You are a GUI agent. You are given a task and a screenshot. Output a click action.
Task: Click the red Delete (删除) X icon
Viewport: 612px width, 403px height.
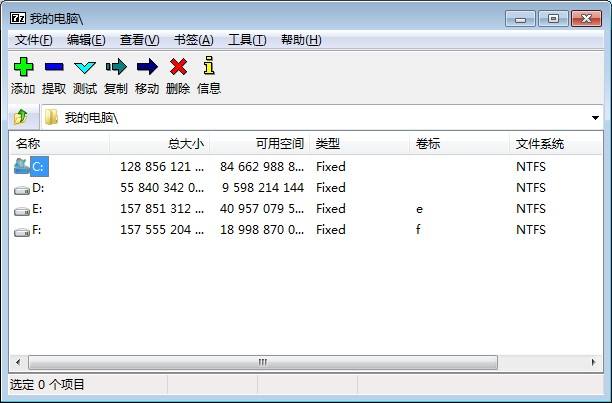pyautogui.click(x=178, y=67)
